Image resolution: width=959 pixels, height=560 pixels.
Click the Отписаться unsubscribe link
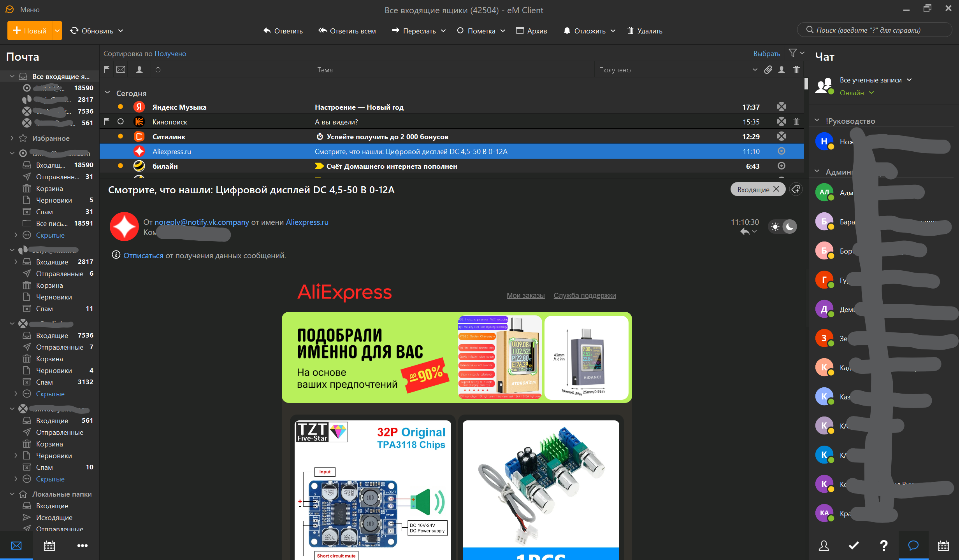[143, 255]
